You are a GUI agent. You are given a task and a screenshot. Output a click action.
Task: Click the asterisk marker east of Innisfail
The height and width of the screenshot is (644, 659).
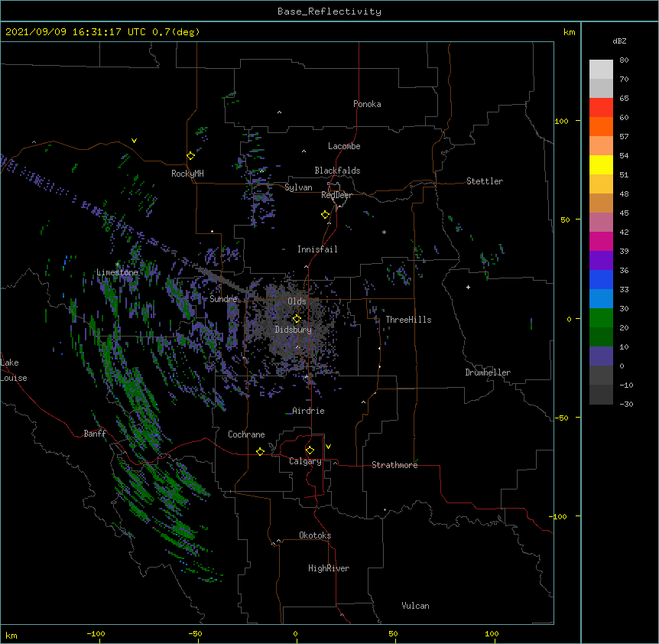coord(384,232)
